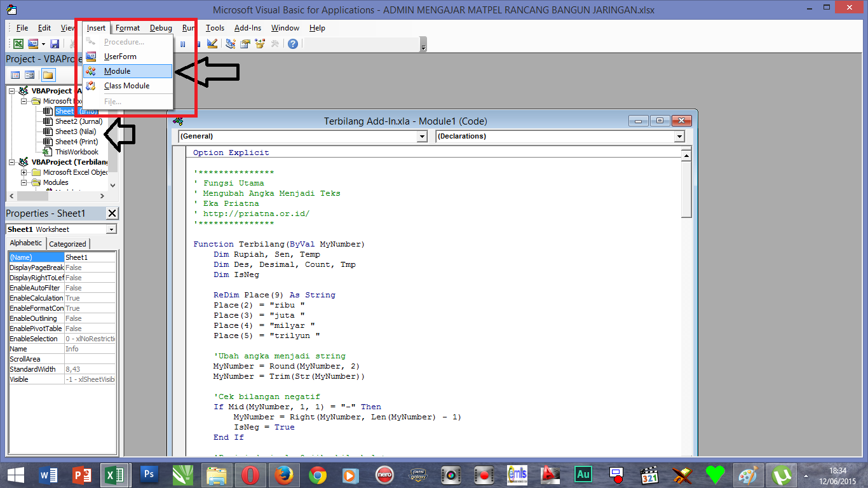Open the Tools menu
Image resolution: width=868 pixels, height=488 pixels.
pyautogui.click(x=215, y=28)
